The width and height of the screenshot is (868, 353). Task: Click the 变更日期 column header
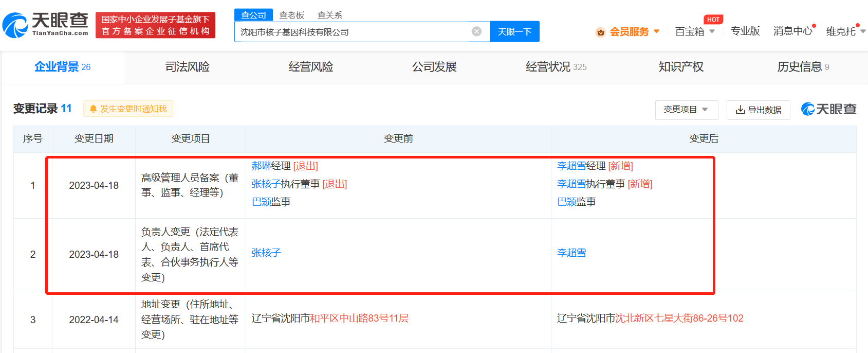[x=94, y=139]
